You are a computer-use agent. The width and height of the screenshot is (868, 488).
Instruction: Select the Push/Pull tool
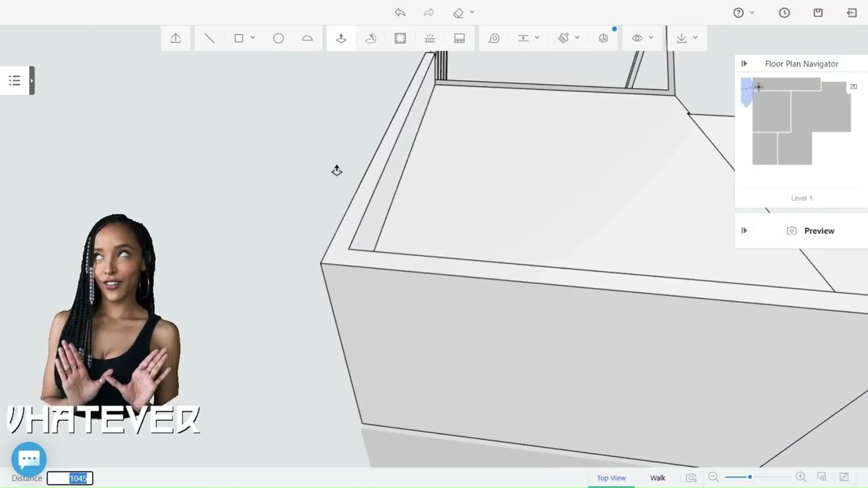(341, 39)
